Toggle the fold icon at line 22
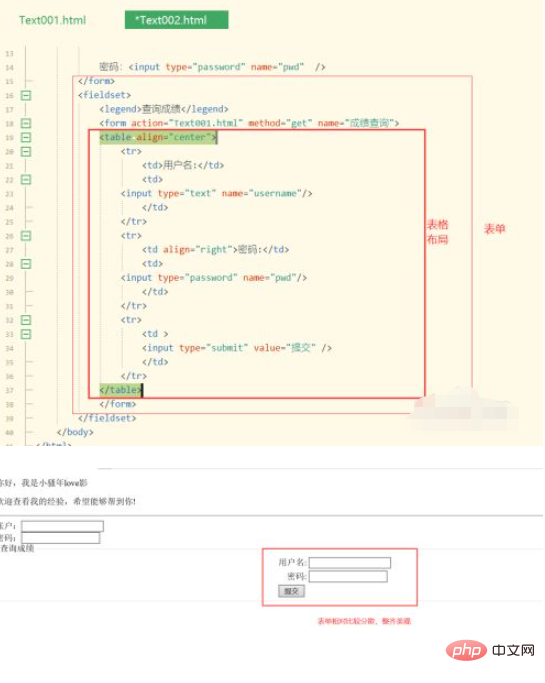This screenshot has width=545, height=683. tap(26, 179)
